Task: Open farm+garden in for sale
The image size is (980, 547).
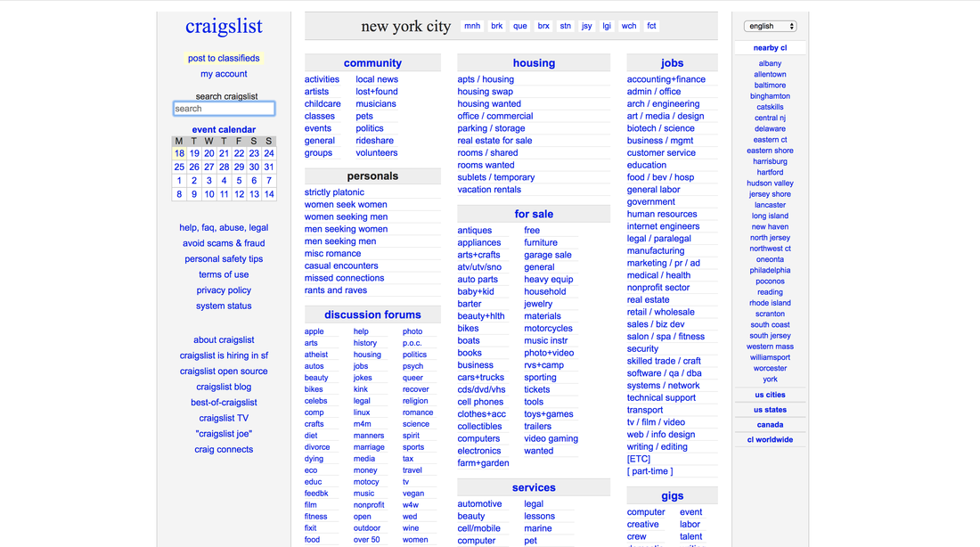Action: coord(483,463)
